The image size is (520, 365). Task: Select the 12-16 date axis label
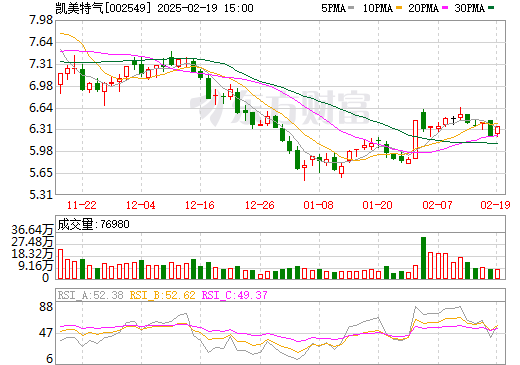[x=200, y=205]
